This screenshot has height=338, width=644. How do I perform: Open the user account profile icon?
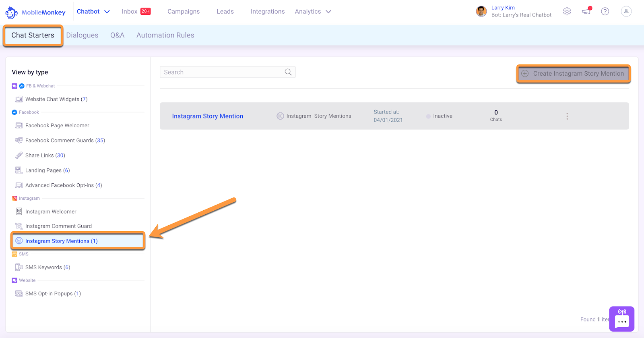[x=626, y=11]
